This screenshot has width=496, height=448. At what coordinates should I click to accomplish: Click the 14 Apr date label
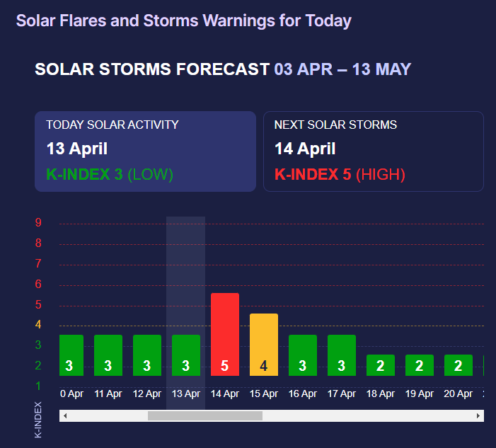pos(225,394)
